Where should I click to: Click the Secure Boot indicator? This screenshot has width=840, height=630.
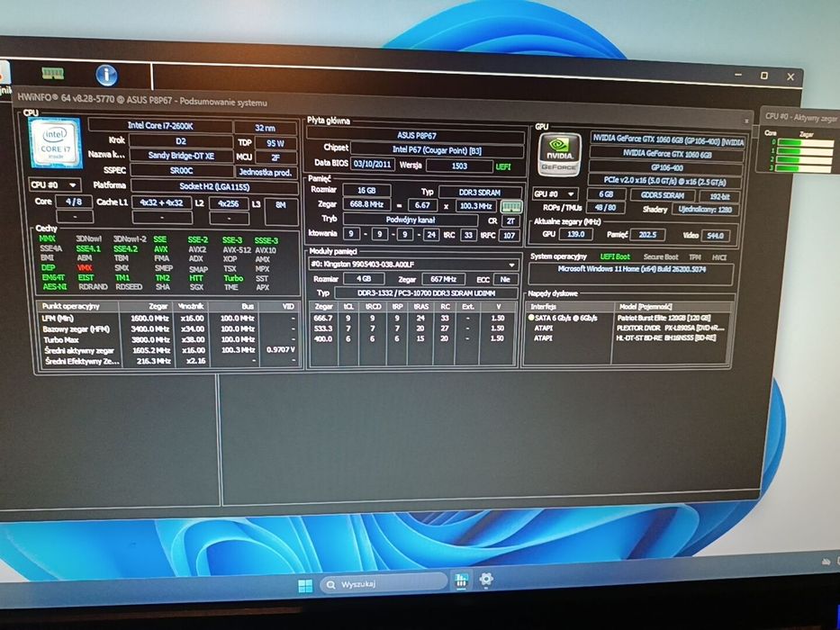point(661,257)
